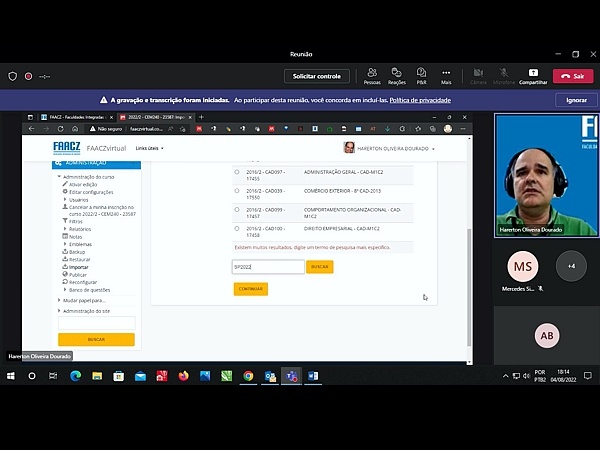Click Ativar edição pencil link
The image size is (600, 450).
pos(80,184)
